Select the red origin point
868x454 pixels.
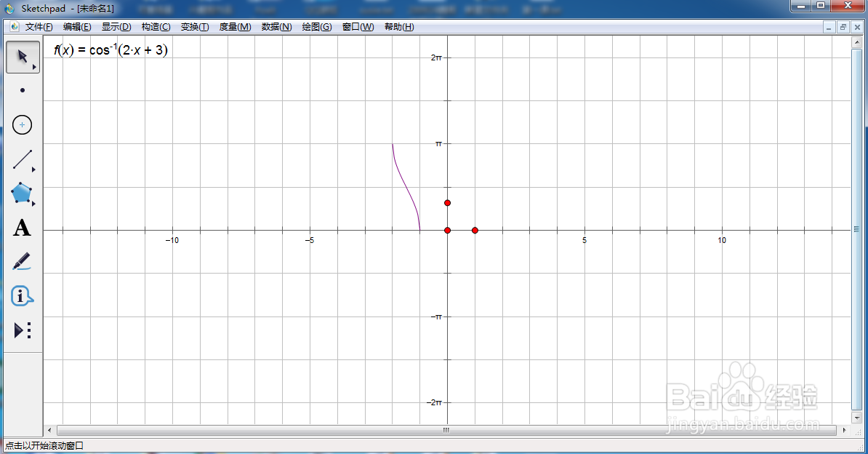(447, 230)
